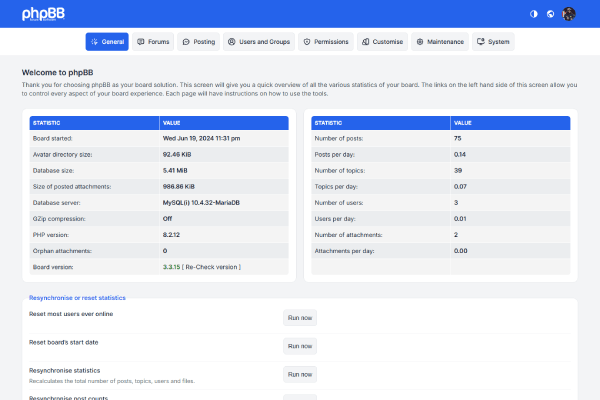Switch to the Maintenance tab

(440, 42)
